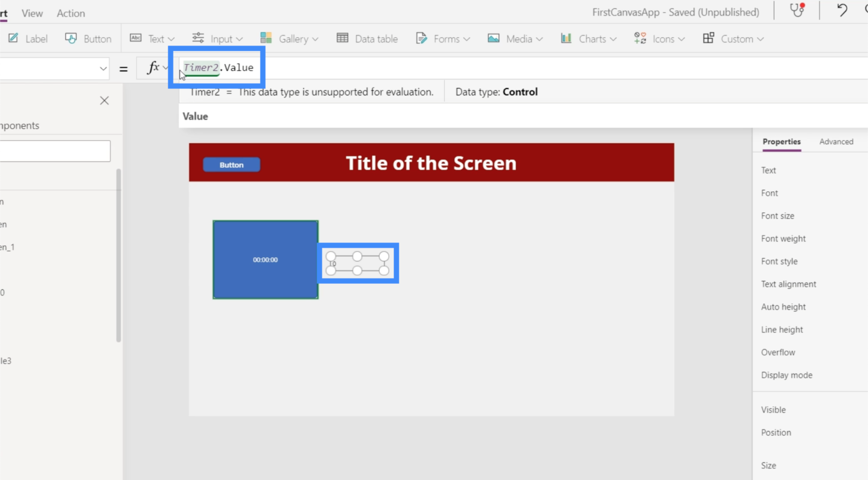Screen dimensions: 868x480
Task: Click the FirstCanvasApp - Saved (Unpublished) title
Action: (676, 12)
